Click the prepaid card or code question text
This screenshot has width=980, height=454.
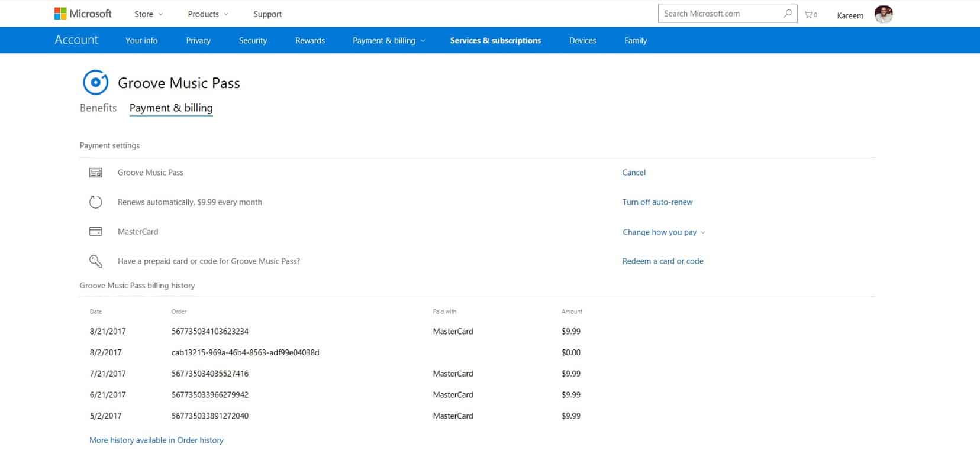point(209,261)
